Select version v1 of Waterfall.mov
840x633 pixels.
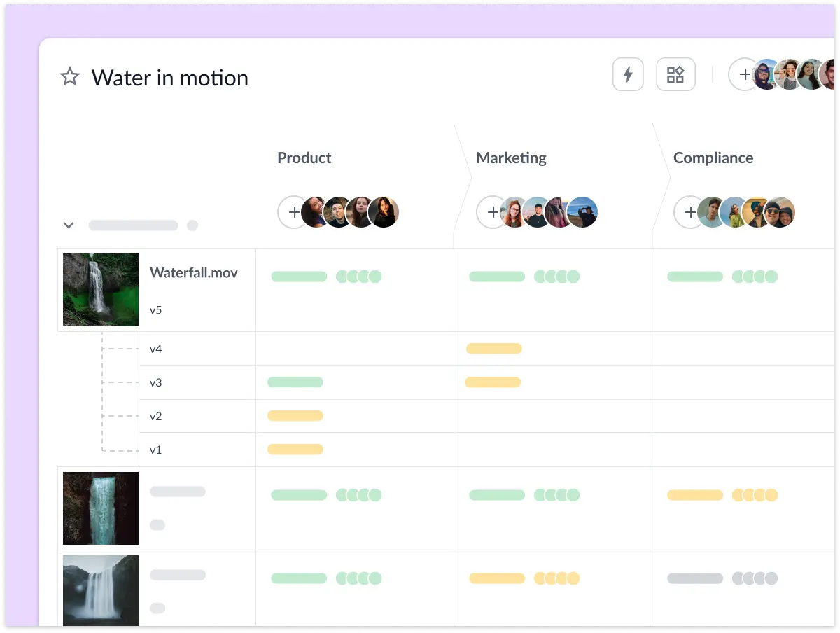pos(156,450)
